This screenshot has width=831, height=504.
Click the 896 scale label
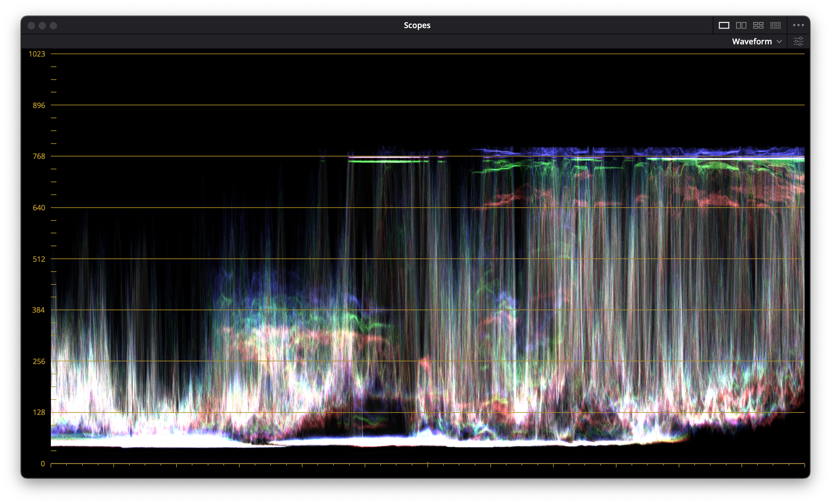39,105
